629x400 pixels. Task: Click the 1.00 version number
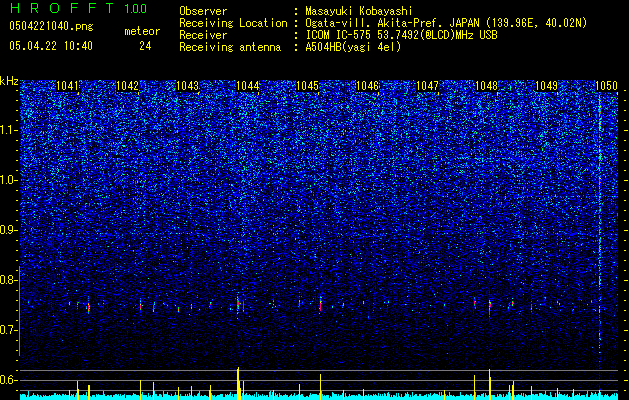point(136,8)
